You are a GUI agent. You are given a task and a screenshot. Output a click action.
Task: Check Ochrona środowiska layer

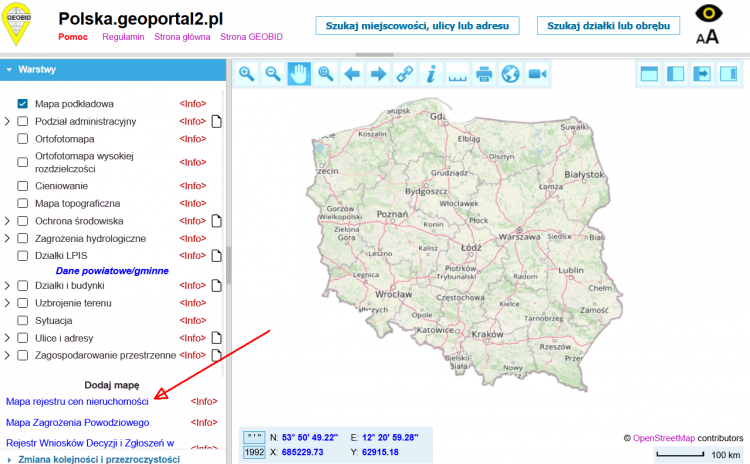(22, 221)
